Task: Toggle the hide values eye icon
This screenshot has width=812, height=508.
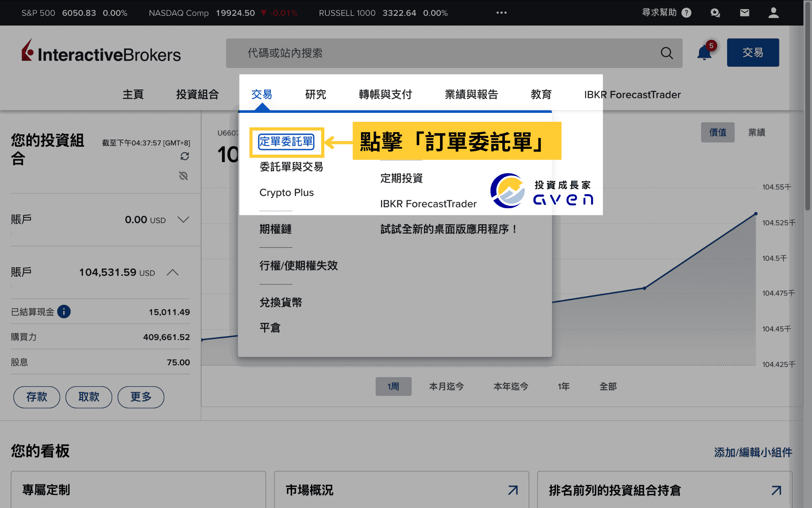Action: pyautogui.click(x=183, y=176)
